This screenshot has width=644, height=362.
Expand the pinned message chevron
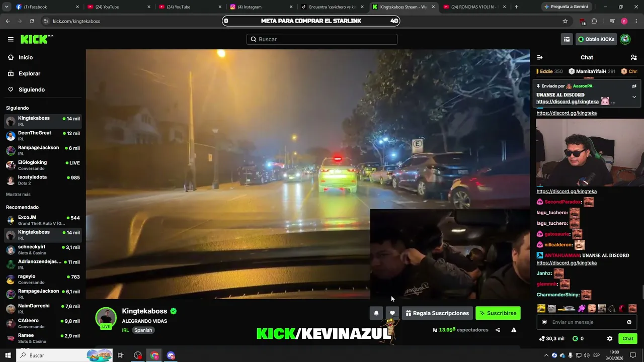click(634, 97)
